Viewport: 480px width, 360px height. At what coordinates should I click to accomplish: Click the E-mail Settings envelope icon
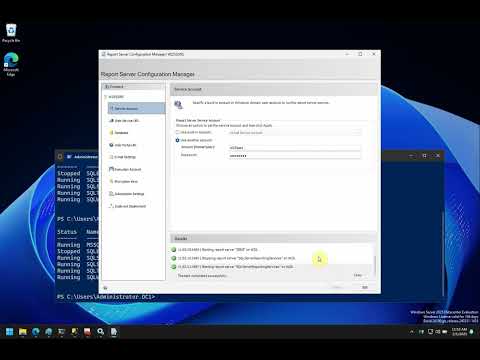point(111,157)
